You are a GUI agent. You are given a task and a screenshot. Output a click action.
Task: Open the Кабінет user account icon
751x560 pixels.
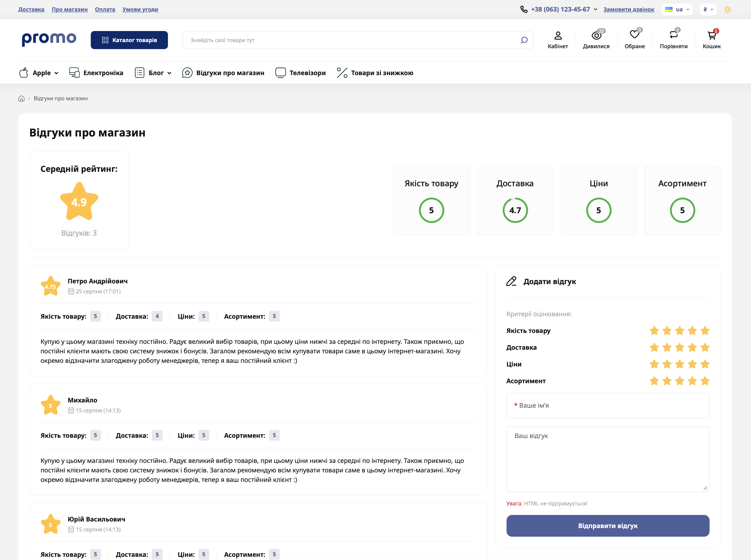tap(558, 35)
